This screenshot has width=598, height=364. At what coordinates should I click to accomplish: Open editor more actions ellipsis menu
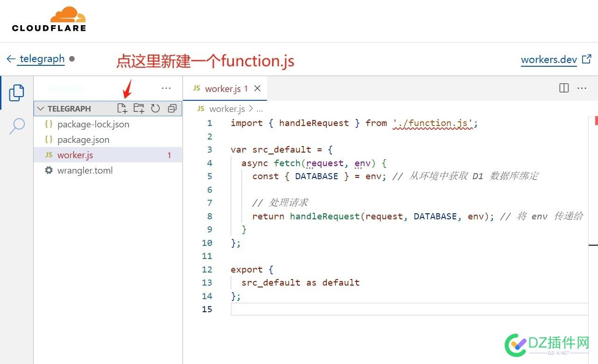pos(582,88)
